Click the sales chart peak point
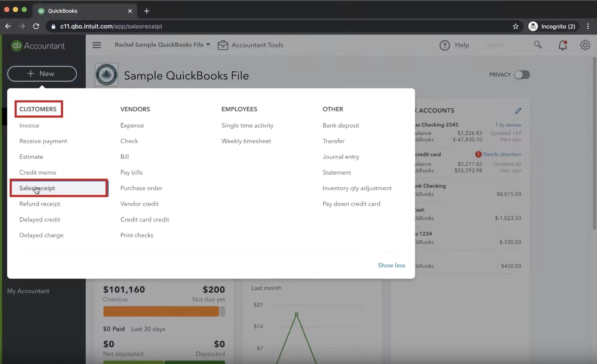The width and height of the screenshot is (597, 364). click(296, 314)
